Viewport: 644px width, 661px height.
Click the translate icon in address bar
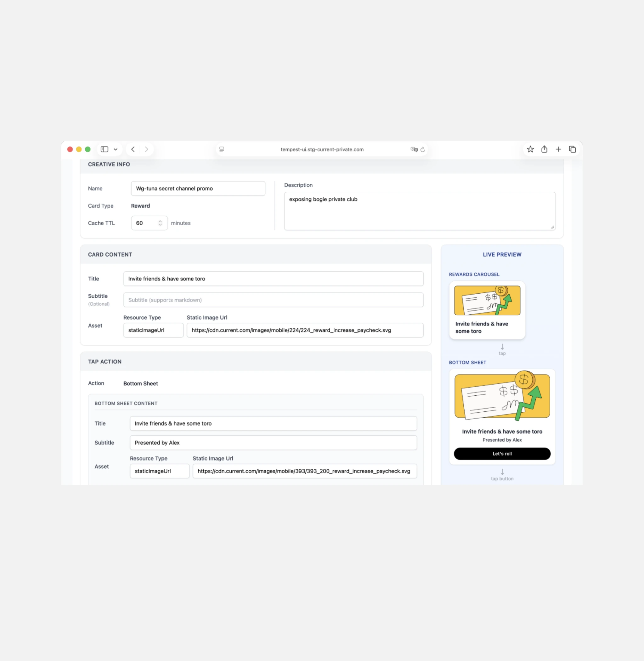(x=414, y=149)
